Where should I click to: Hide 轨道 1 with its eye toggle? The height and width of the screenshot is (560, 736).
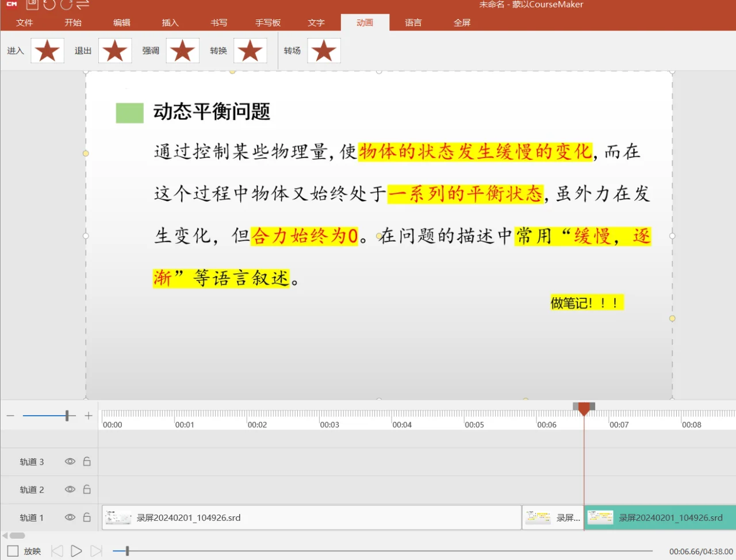(x=69, y=517)
